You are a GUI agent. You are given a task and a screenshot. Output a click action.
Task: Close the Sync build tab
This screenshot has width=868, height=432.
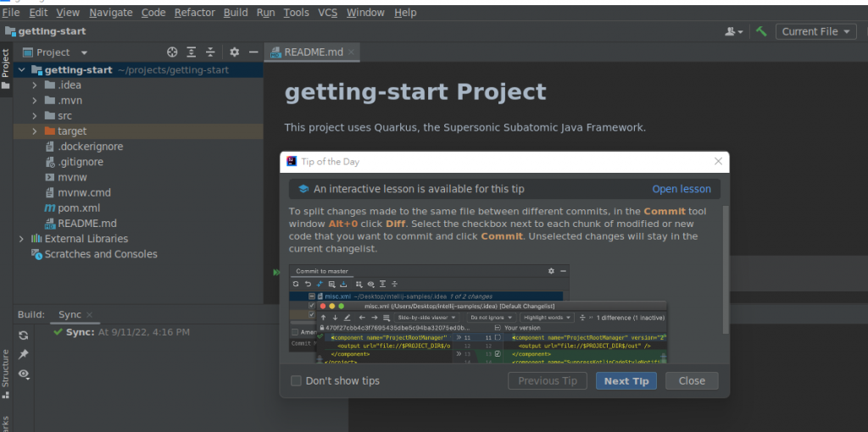[x=89, y=315]
